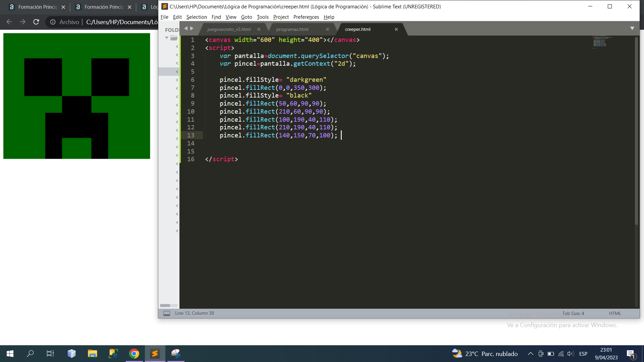Open the Help menu
Viewport: 644px width, 362px height.
(329, 17)
